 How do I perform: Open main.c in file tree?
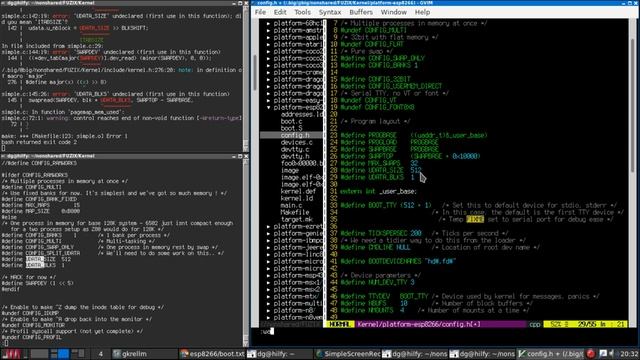coord(291,205)
